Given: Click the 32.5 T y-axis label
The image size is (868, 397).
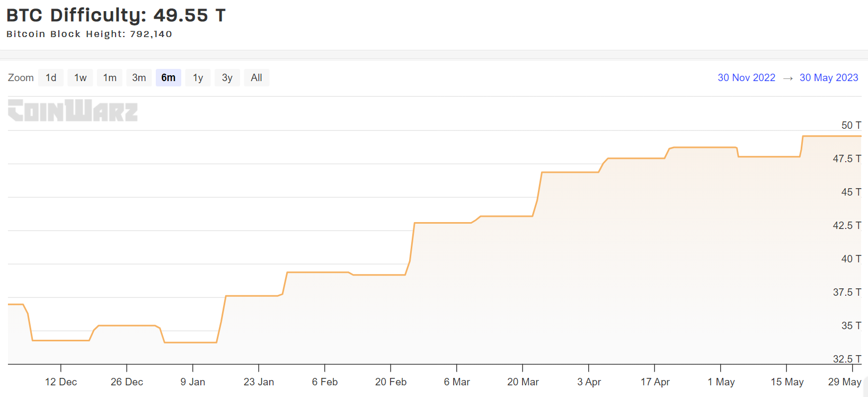Looking at the screenshot, I should click(847, 359).
